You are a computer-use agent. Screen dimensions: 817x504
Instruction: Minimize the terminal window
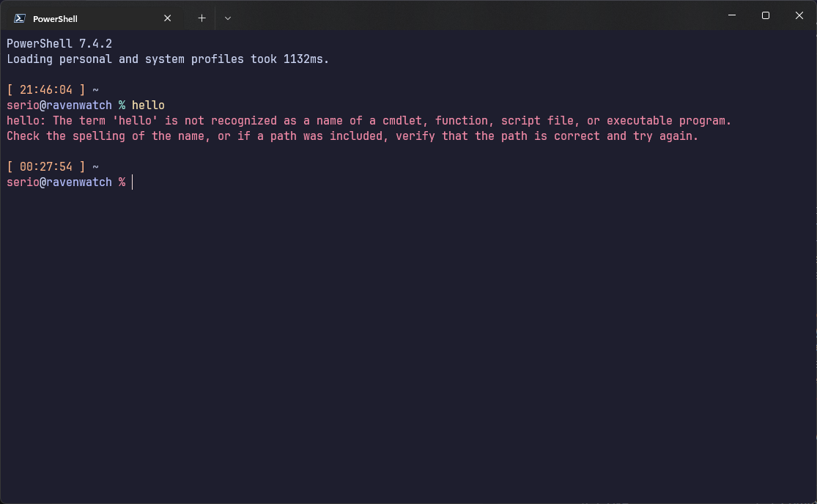731,15
